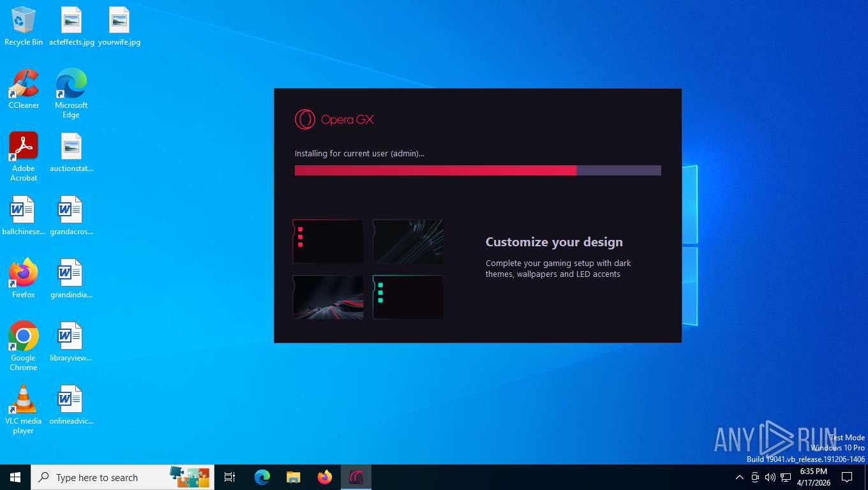Select libraryview Word document icon
Screen dimensions: 868x490
[x=71, y=342]
